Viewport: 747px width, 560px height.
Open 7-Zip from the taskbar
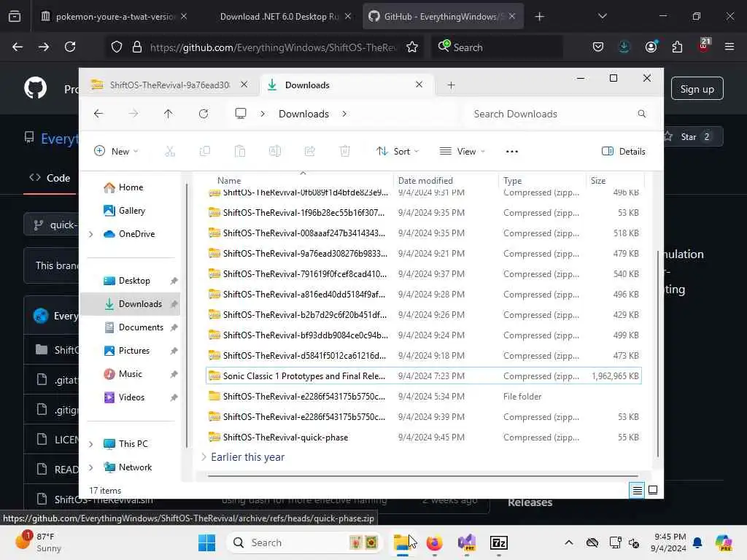pyautogui.click(x=499, y=542)
